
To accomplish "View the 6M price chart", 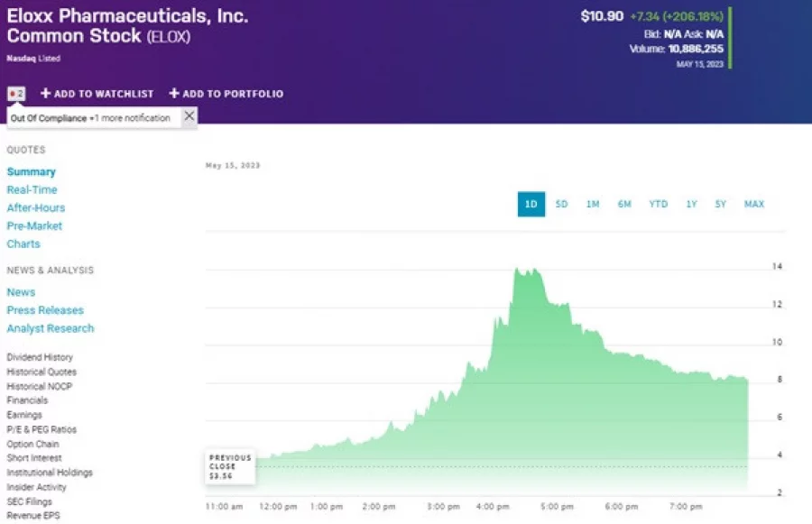I will (624, 204).
